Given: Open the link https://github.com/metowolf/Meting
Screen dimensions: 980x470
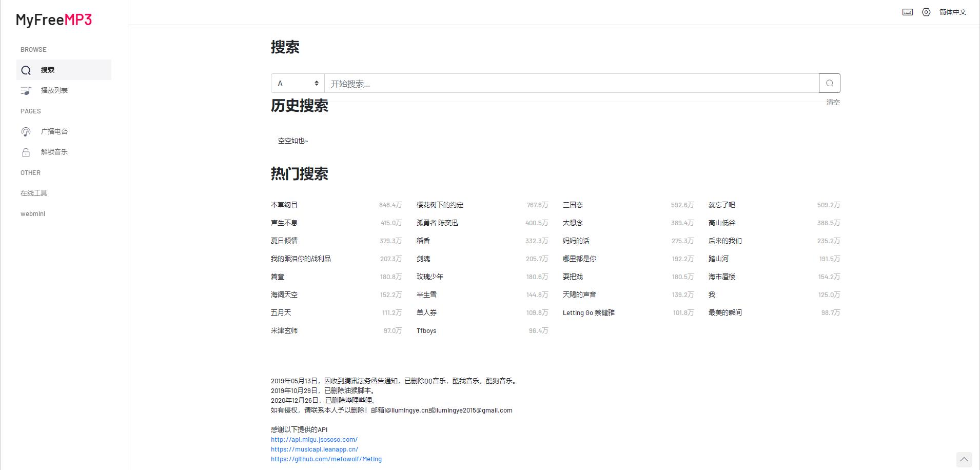Looking at the screenshot, I should pyautogui.click(x=326, y=459).
